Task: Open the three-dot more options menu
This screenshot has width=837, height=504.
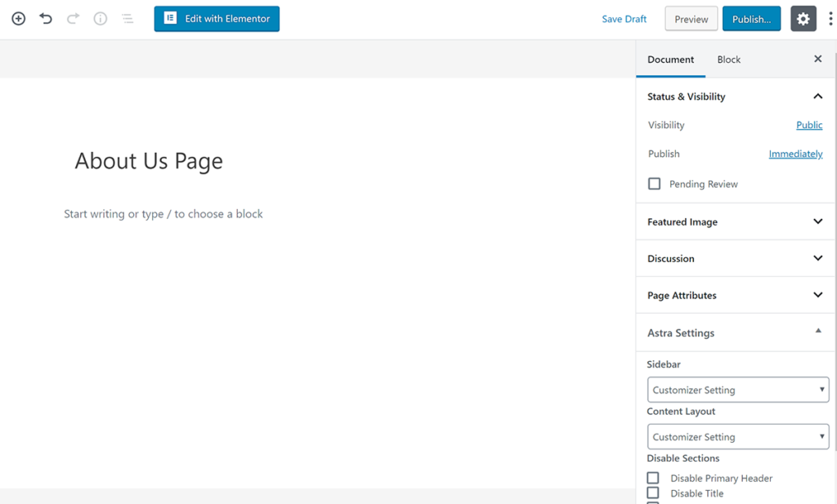Action: (x=830, y=19)
